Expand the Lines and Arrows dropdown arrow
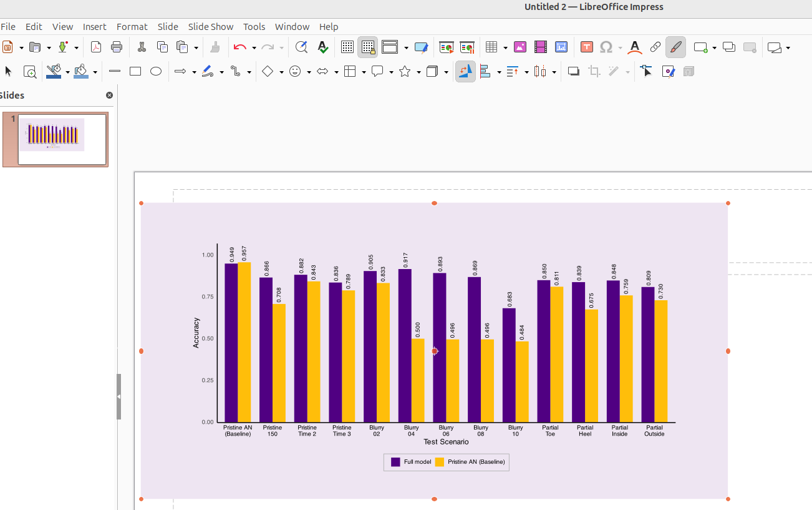 coord(194,72)
